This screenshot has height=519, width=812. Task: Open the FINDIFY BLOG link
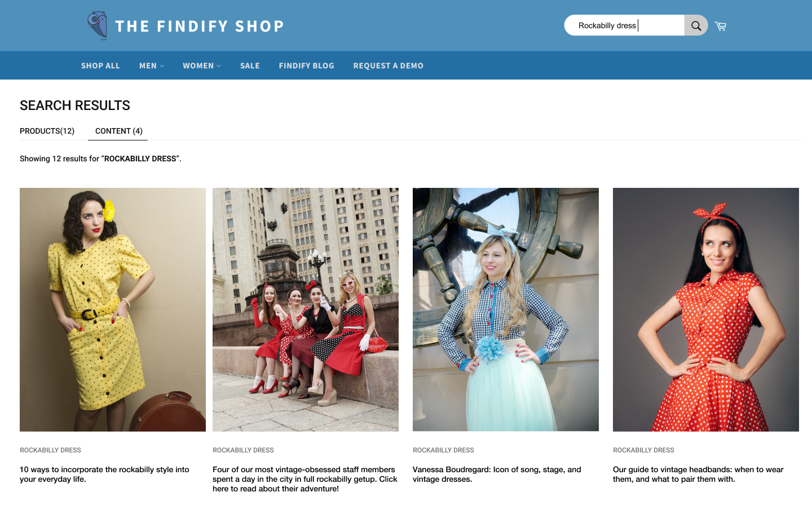tap(306, 65)
